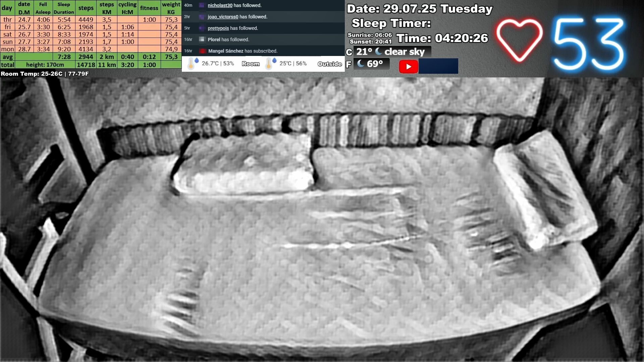This screenshot has width=644, height=362.
Task: Click the sleep duration '9:20' cell
Action: coord(64,49)
